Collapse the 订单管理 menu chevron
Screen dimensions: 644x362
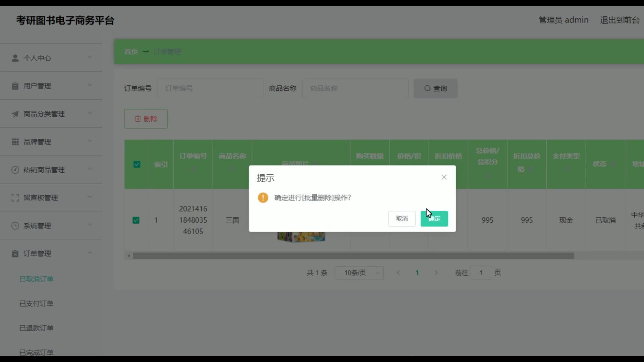pos(90,253)
